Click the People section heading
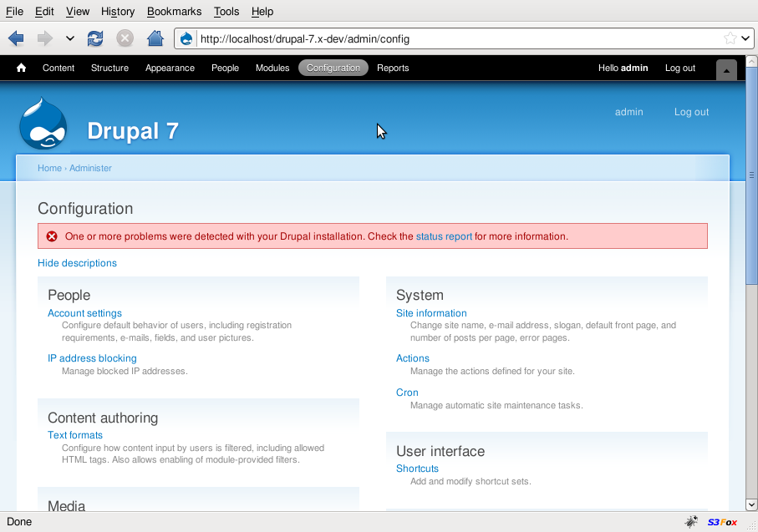 [x=69, y=295]
